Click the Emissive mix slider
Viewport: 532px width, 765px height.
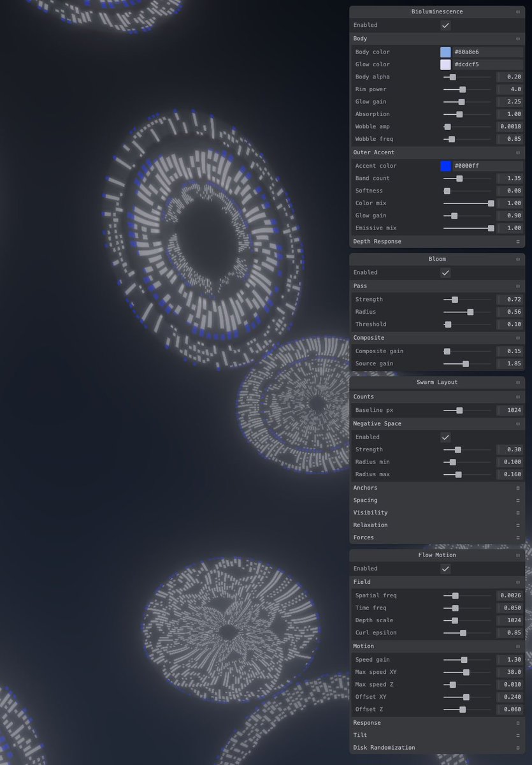point(467,228)
